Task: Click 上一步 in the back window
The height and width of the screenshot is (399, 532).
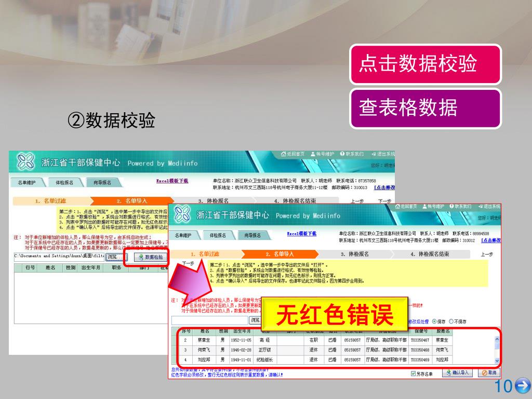Action: tap(357, 201)
